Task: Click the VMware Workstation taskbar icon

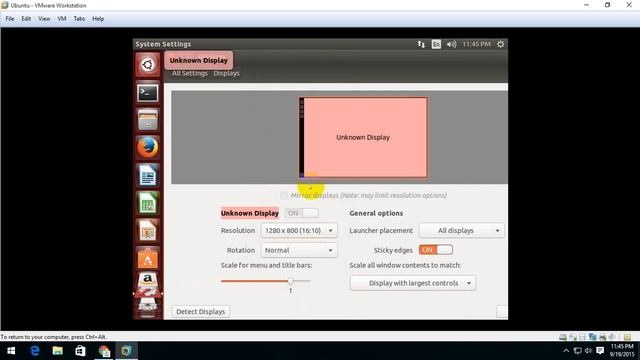Action: click(x=126, y=351)
